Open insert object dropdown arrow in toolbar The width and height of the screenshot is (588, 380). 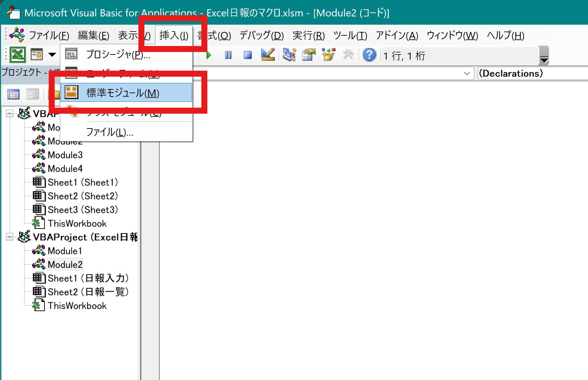tap(52, 55)
